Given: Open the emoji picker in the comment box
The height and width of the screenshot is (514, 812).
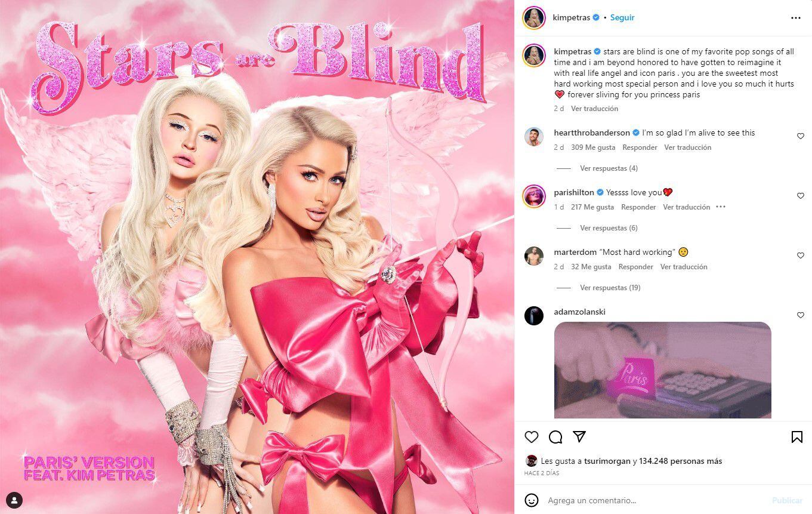Looking at the screenshot, I should [531, 500].
